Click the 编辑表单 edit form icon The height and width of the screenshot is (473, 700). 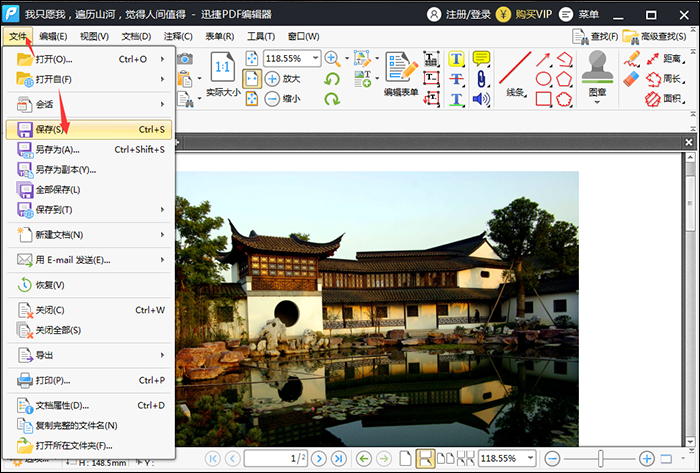(x=401, y=73)
